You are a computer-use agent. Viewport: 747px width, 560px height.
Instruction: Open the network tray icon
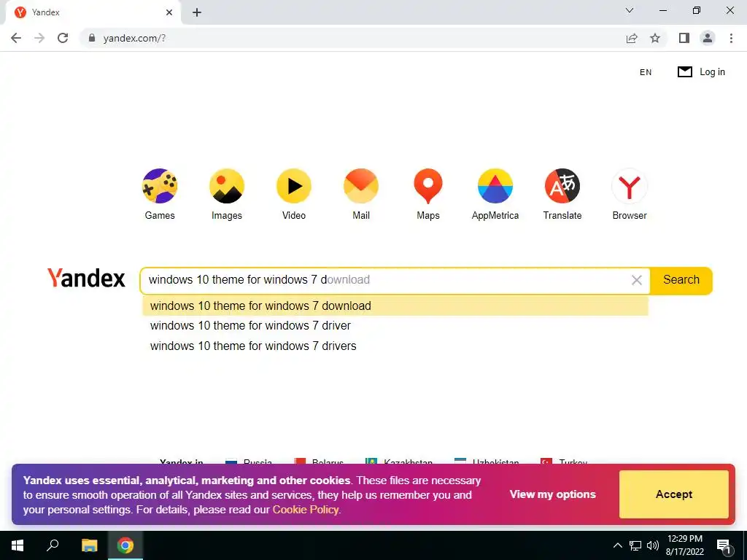[x=635, y=545]
